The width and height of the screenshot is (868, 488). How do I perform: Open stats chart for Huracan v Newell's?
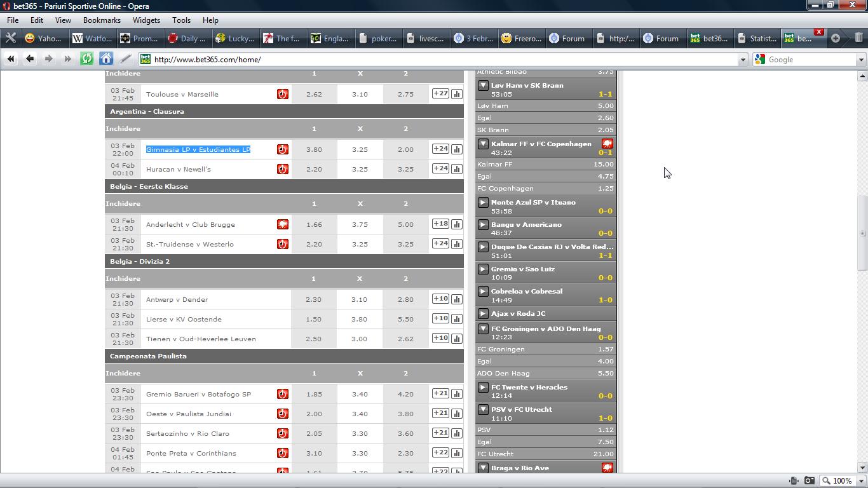coord(457,169)
